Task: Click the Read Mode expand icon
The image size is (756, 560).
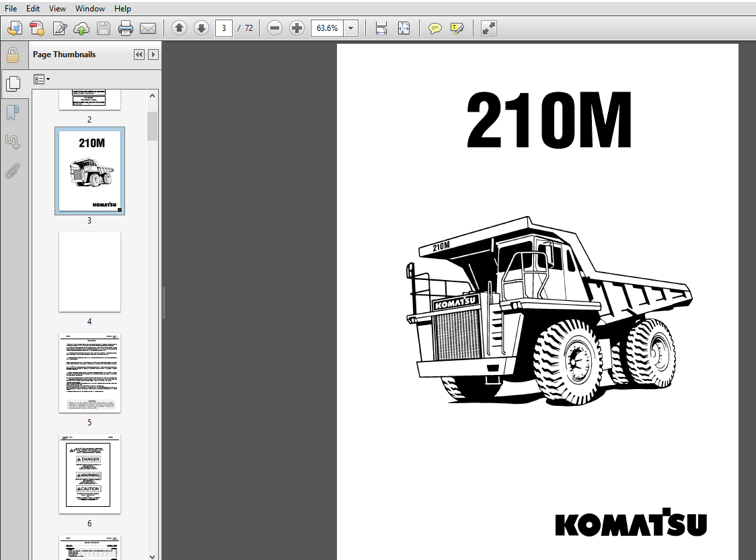Action: [x=488, y=28]
